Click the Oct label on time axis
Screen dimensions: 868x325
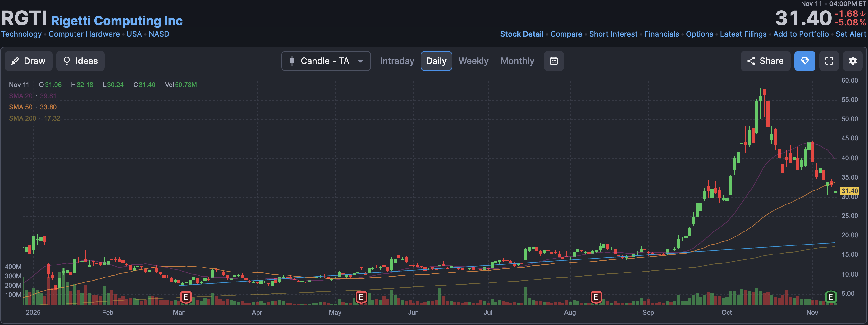726,313
